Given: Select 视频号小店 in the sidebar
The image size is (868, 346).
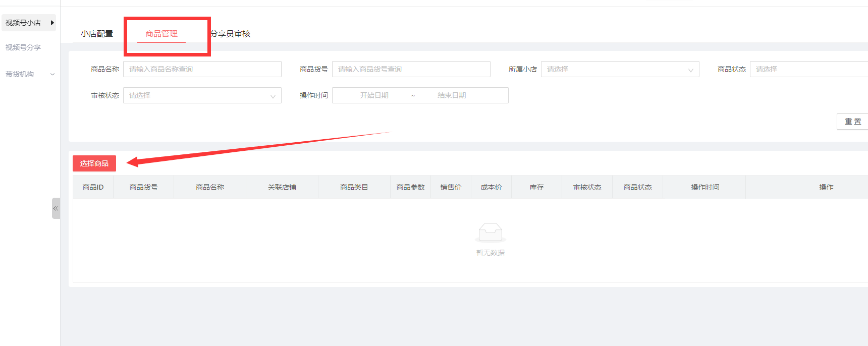Looking at the screenshot, I should click(23, 23).
